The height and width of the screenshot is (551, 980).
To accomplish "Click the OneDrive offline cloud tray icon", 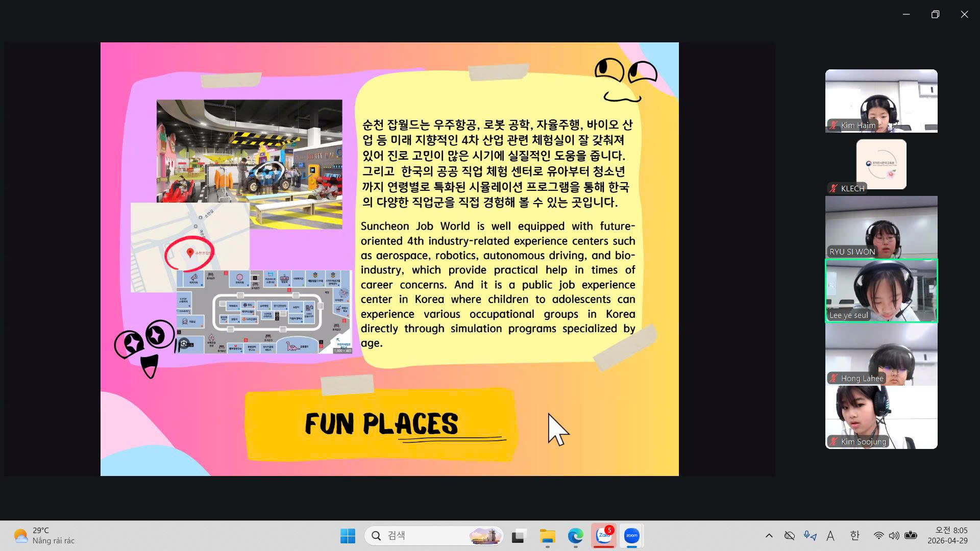I will pyautogui.click(x=789, y=536).
